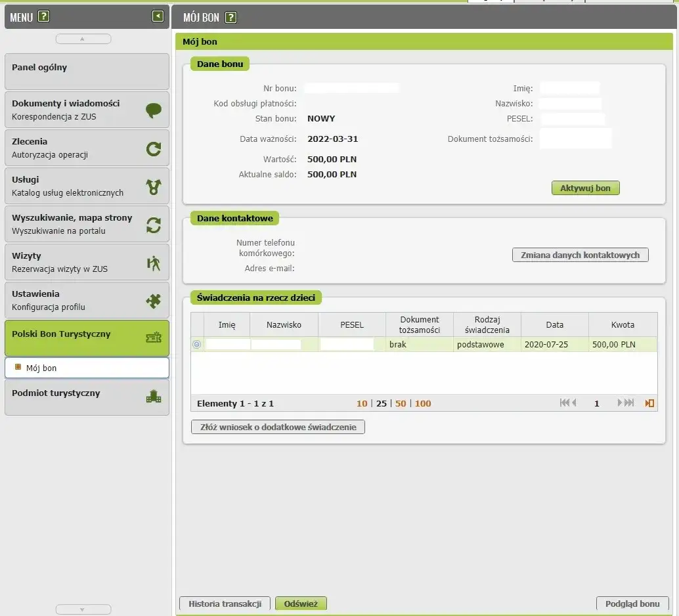Click the speech bubble icon for Dokumenty i wiadomości
This screenshot has width=679, height=616.
click(154, 110)
